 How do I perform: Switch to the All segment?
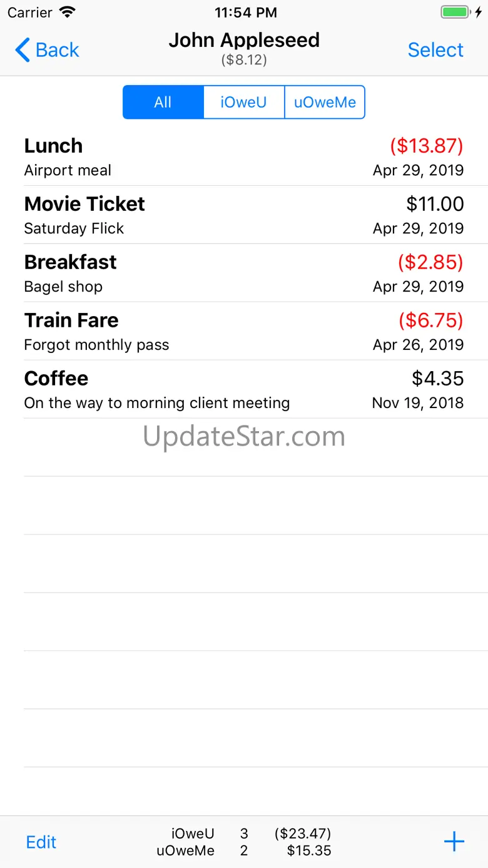point(163,103)
